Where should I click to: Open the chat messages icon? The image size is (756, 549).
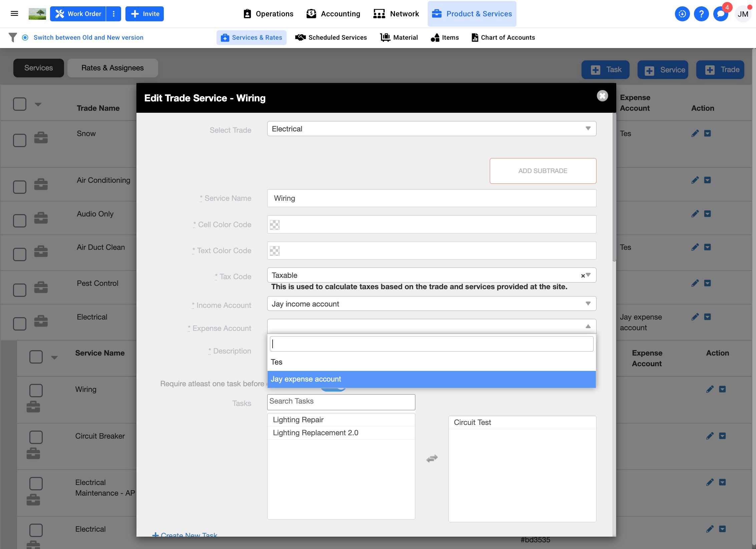pos(720,14)
